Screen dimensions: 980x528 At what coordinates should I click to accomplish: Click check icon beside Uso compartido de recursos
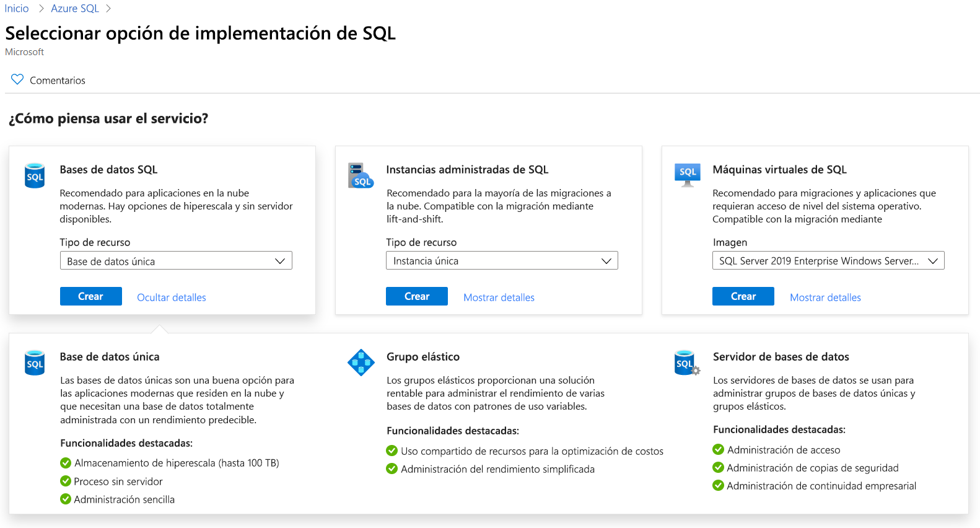392,451
